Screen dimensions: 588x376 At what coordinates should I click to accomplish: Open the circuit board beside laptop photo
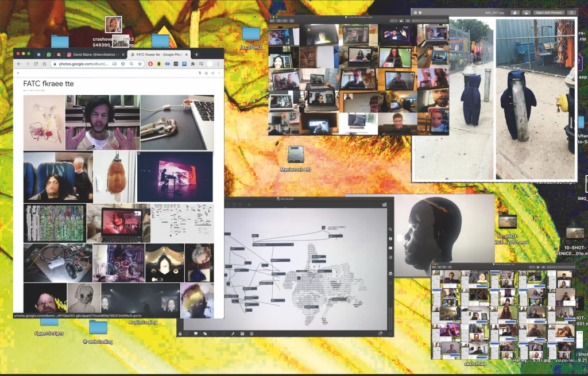[x=177, y=123]
